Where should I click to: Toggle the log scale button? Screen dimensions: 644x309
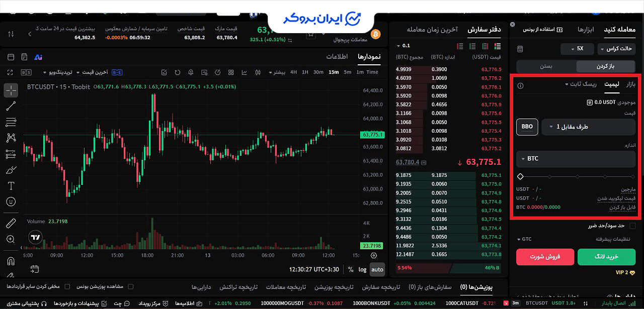tap(363, 269)
